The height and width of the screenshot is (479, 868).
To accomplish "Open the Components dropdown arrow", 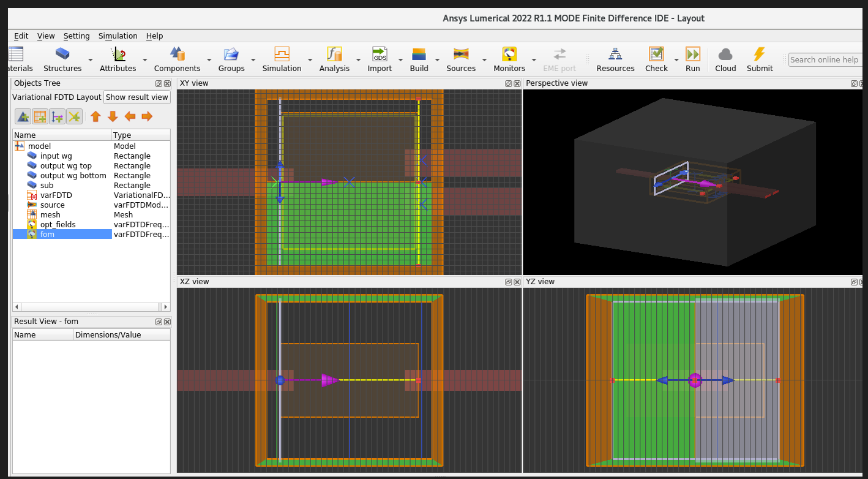I will 209,60.
